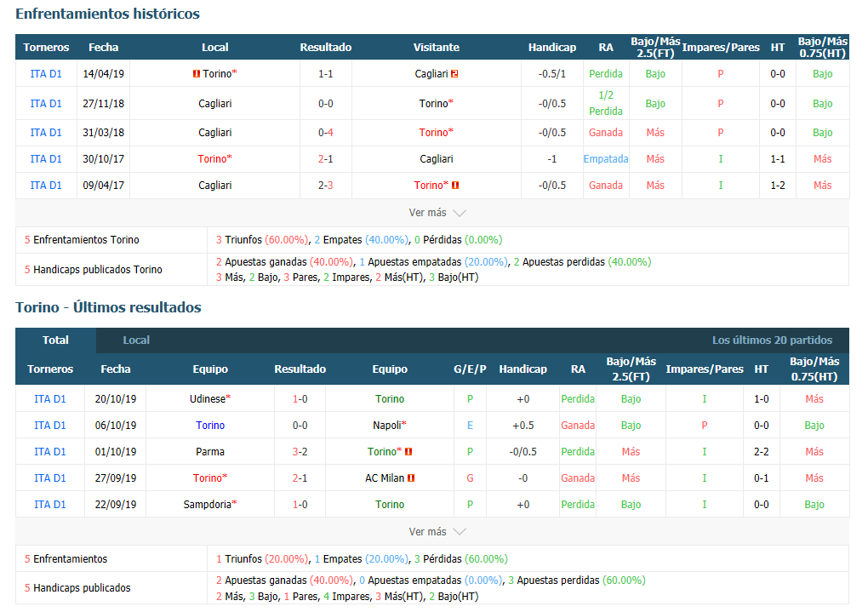
Task: Open ITA D1 link for 30/10/17 match
Action: tap(46, 159)
